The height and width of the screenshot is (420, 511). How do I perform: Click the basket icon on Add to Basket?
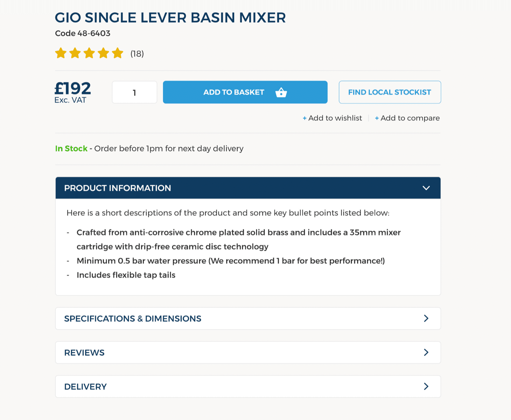point(281,92)
